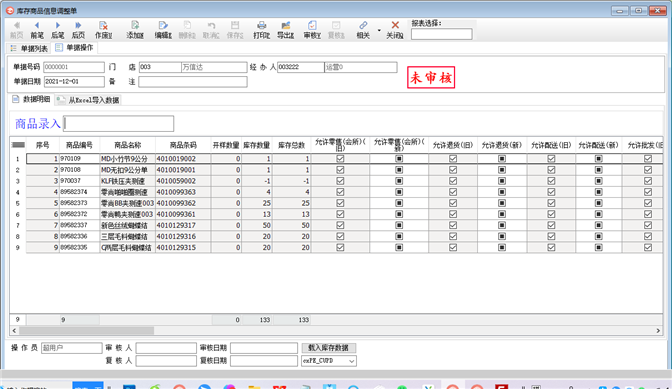
Task: Toggle 允许零售(会所)(新) for row 970108
Action: [399, 170]
